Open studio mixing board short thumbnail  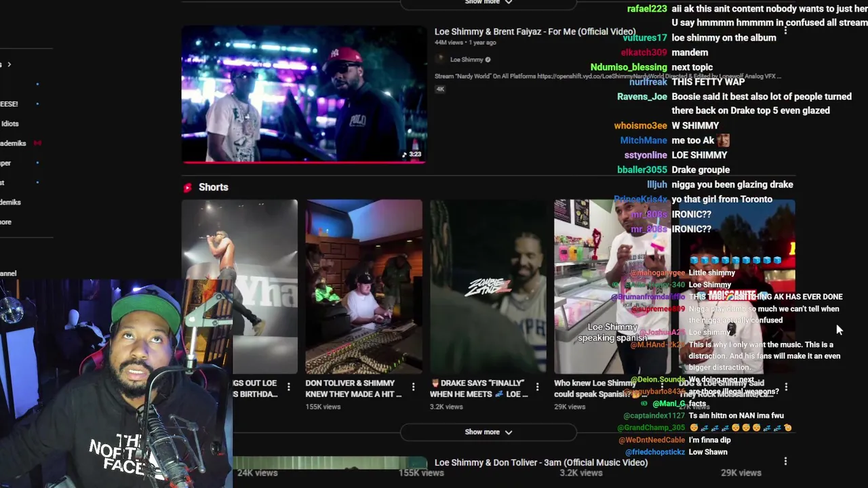(x=363, y=287)
